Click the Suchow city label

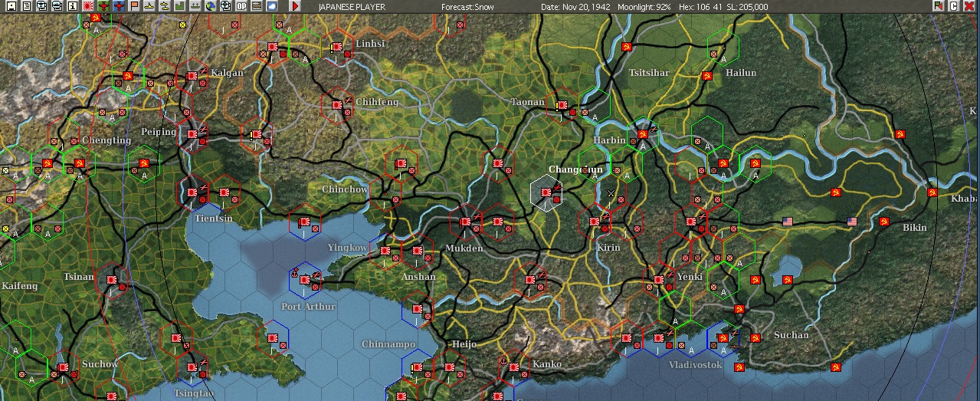[x=100, y=363]
